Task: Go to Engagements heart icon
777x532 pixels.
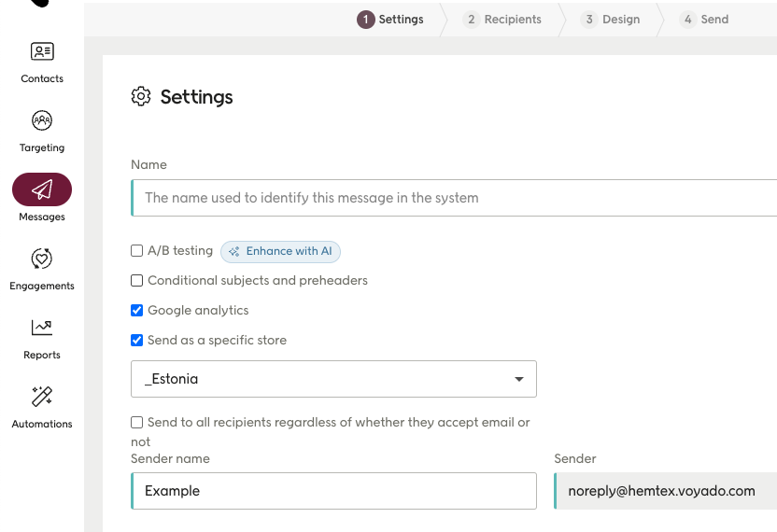Action: pos(42,259)
